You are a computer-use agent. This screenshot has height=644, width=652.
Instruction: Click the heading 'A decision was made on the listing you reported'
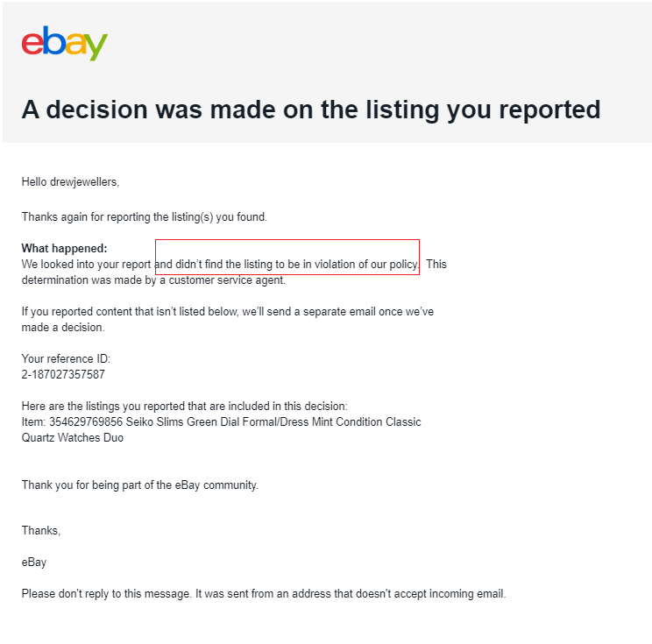[311, 110]
